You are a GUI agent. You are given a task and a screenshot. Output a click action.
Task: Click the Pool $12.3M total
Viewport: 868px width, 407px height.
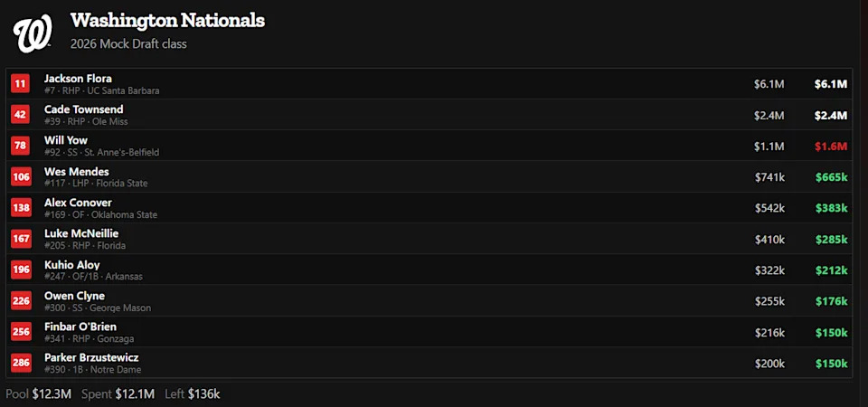(x=38, y=394)
